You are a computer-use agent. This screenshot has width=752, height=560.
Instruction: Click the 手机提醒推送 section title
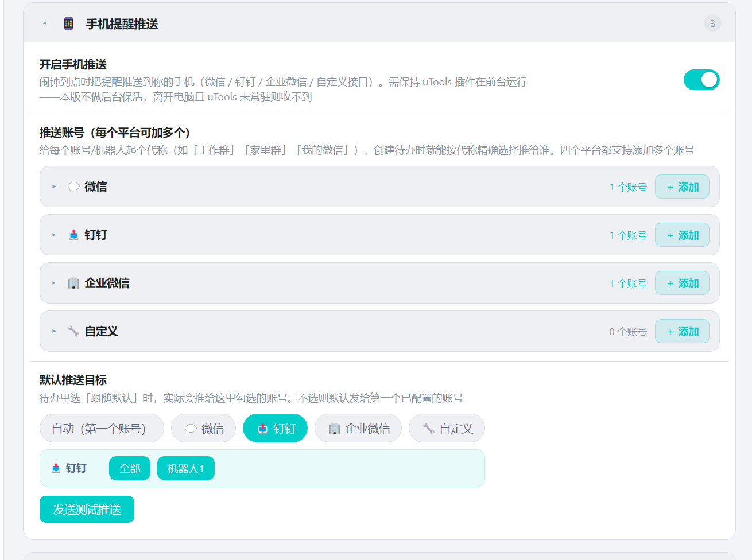click(122, 24)
